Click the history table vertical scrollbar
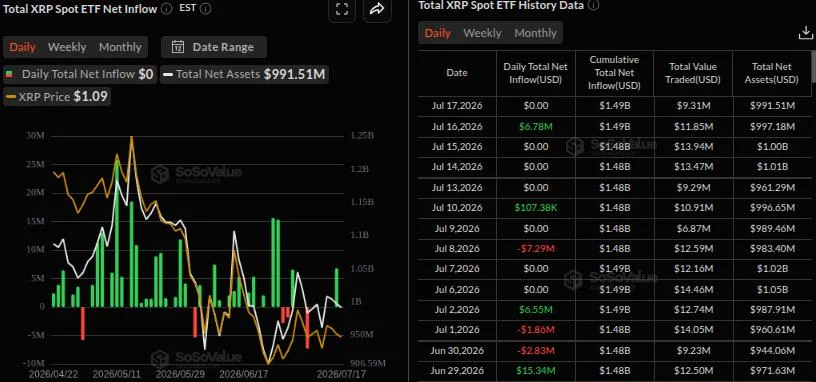816x382 pixels. click(813, 67)
